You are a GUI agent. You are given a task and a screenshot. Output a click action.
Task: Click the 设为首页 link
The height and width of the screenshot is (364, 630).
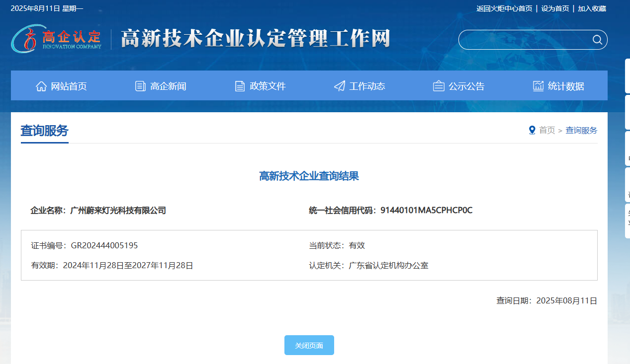[x=555, y=8]
